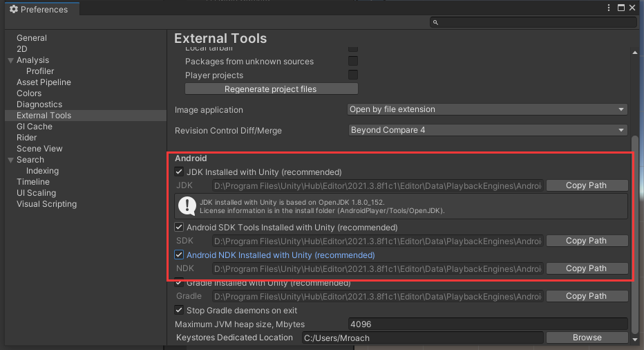The width and height of the screenshot is (644, 350).
Task: Select the Preferences tab
Action: coord(42,9)
